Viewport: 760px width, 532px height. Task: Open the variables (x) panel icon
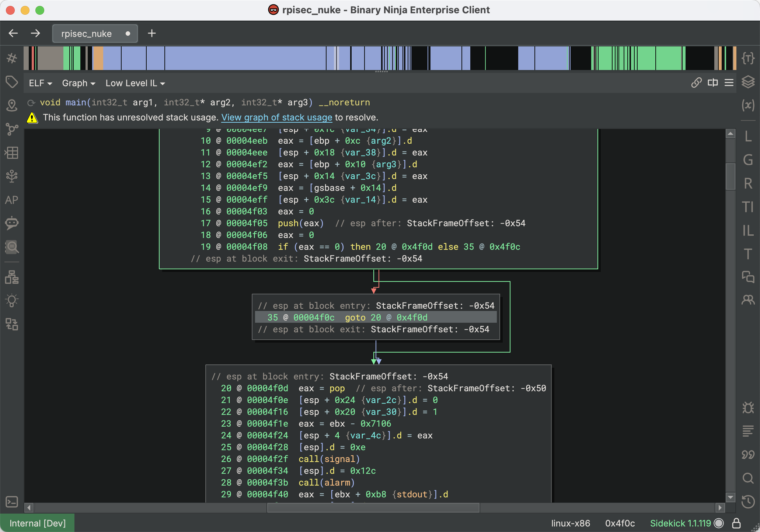[x=748, y=105]
